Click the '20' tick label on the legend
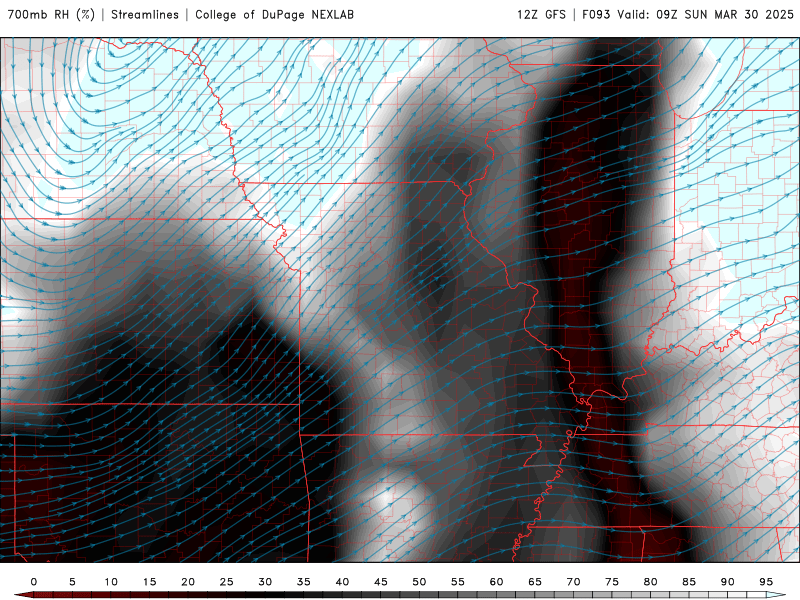 coord(188,582)
